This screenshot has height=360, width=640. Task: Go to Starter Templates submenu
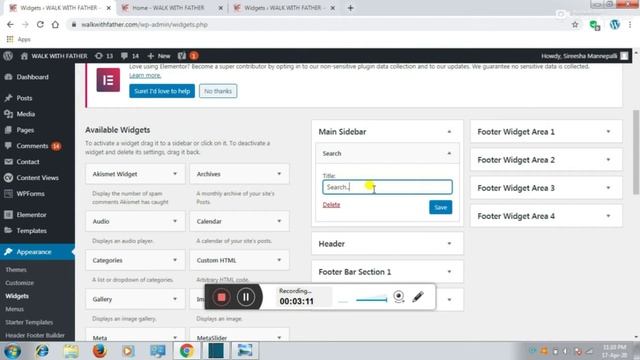pos(29,322)
